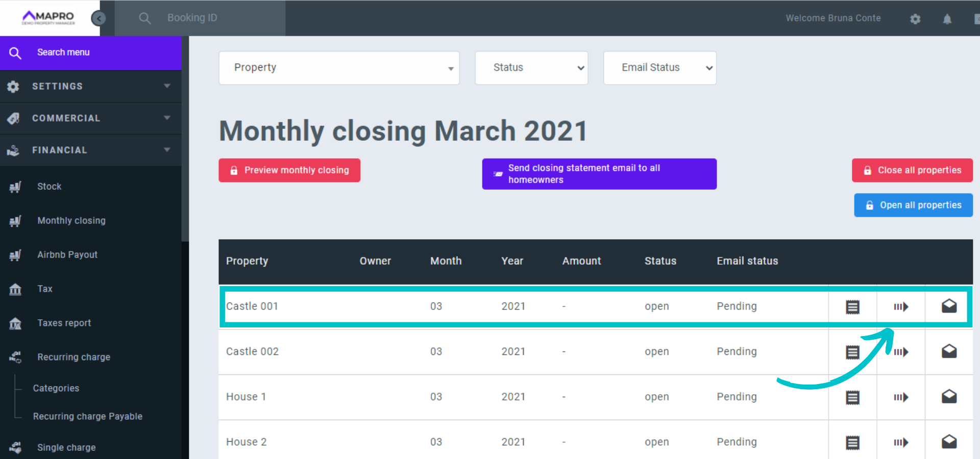Open the statement list icon for House 1
The width and height of the screenshot is (980, 459).
[x=852, y=397]
